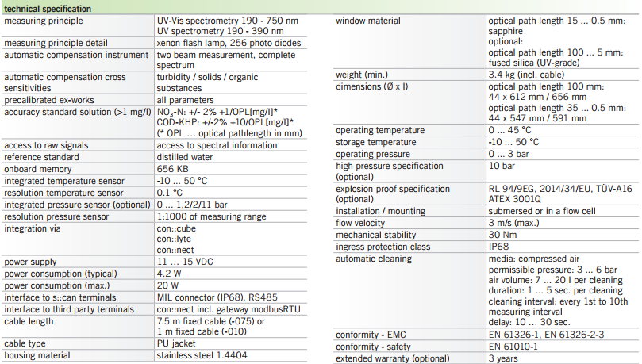This screenshot has width=642, height=364.
Task: Click 'submersed or in a flow cell' value
Action: [542, 212]
